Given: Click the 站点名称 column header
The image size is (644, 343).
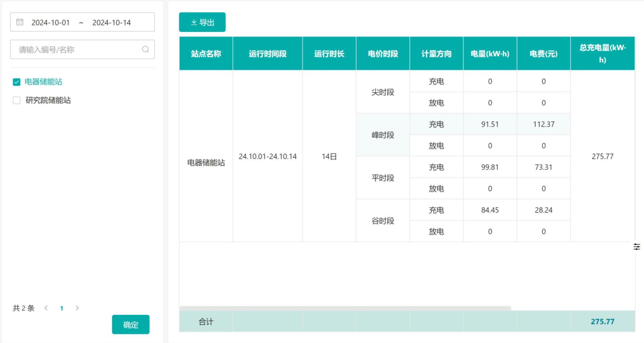Looking at the screenshot, I should (206, 54).
